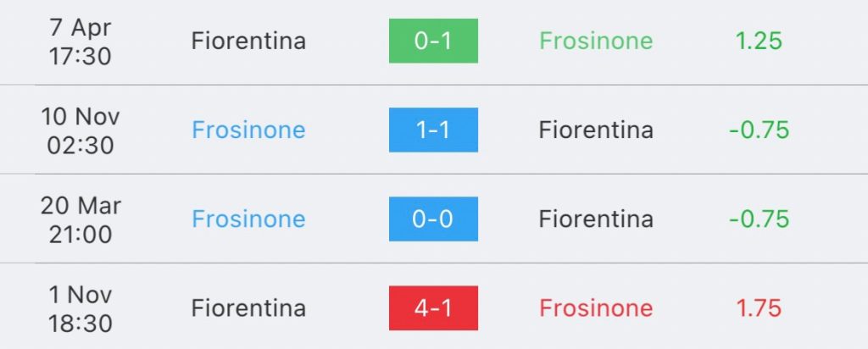The image size is (868, 349).
Task: Open red Frosinone team link
Action: click(596, 307)
